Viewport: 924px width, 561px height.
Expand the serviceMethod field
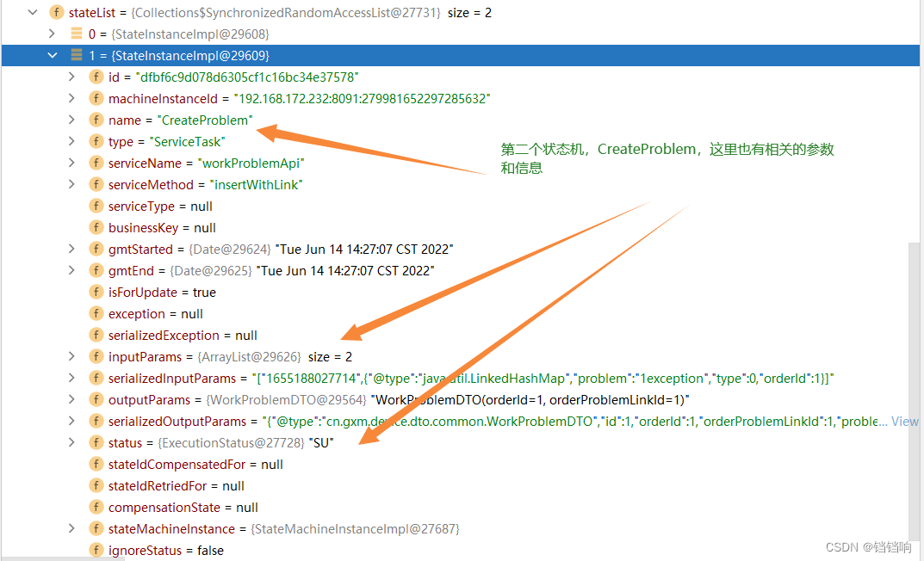pyautogui.click(x=71, y=184)
